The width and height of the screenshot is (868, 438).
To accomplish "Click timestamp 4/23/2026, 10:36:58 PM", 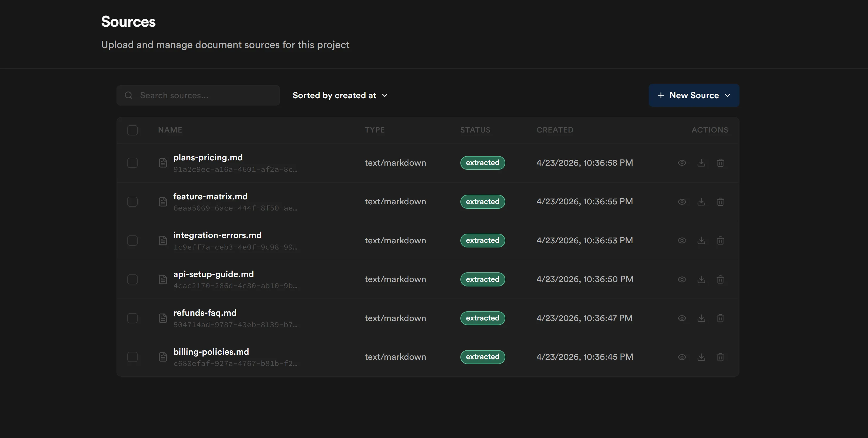I will [x=585, y=163].
